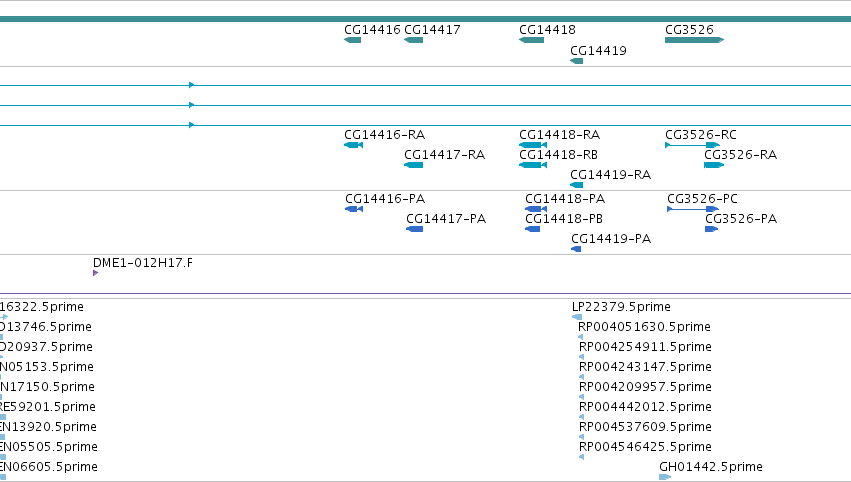
Task: Click the top chromosome band bar
Action: [x=426, y=19]
